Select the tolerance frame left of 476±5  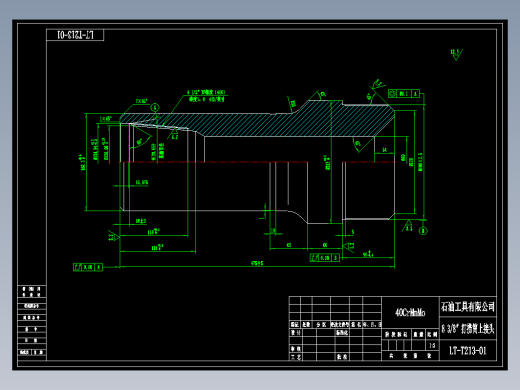coord(88,267)
